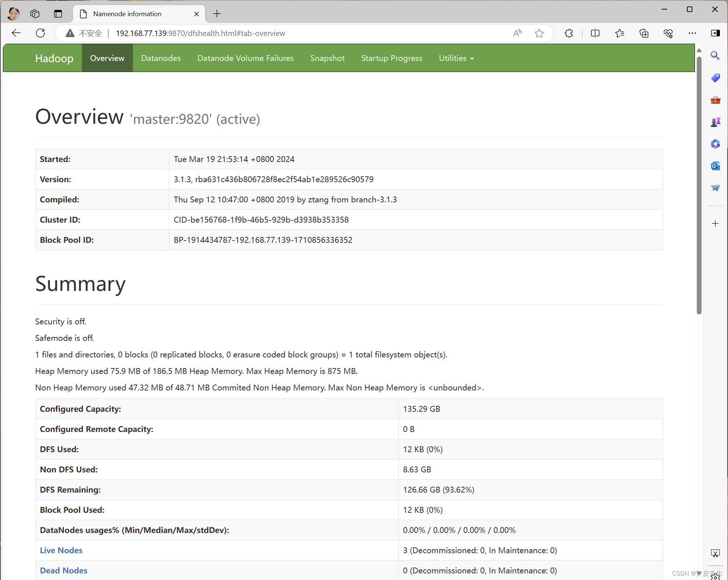
Task: Click the DFS Remaining 126.66 GB value
Action: pyautogui.click(x=438, y=490)
